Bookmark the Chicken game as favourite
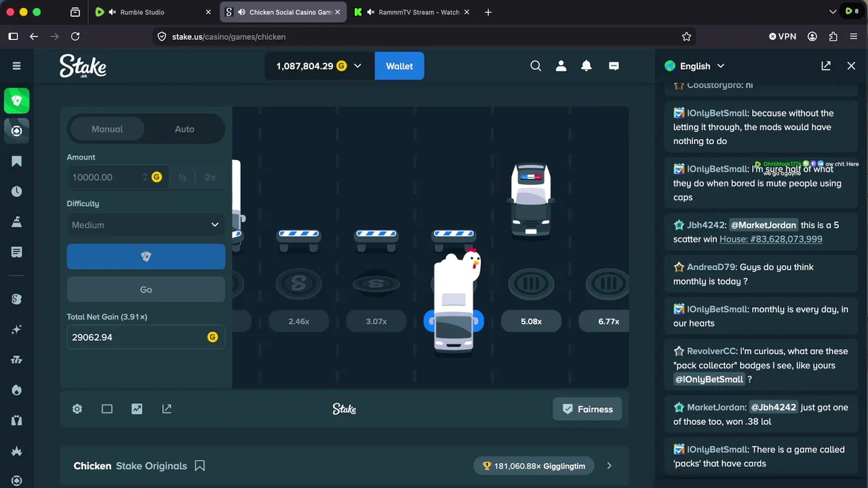 coord(200,466)
